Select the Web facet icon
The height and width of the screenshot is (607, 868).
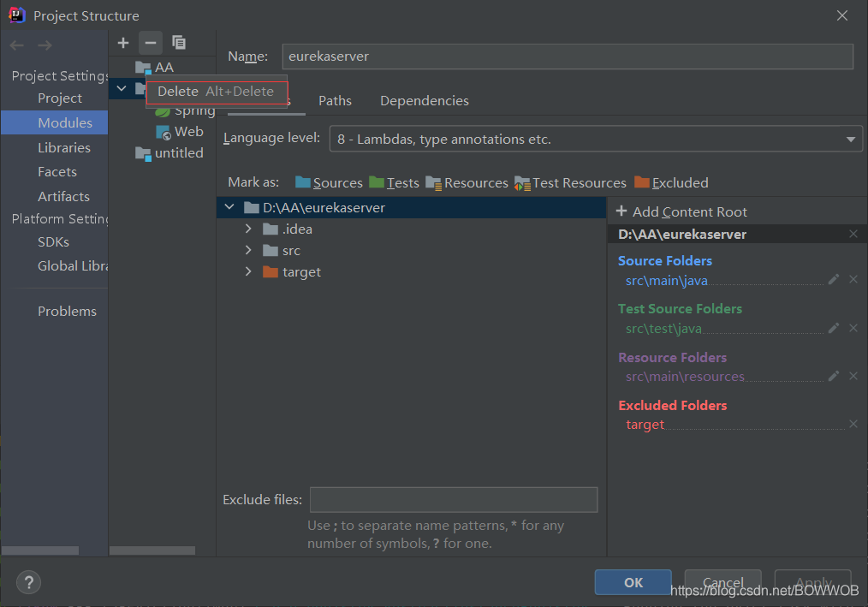pos(163,133)
